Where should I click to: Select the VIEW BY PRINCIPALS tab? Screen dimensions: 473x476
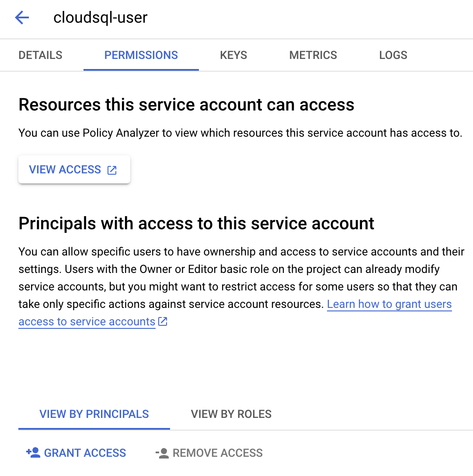click(x=94, y=414)
